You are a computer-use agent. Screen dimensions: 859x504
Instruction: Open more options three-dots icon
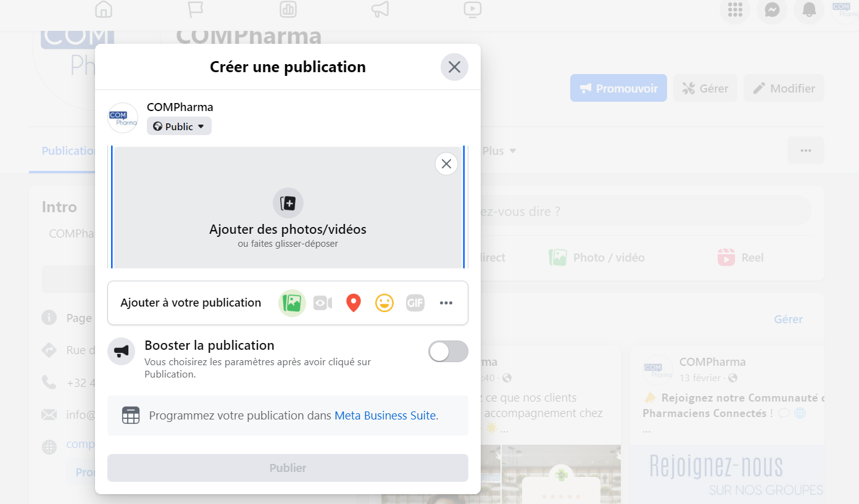446,303
